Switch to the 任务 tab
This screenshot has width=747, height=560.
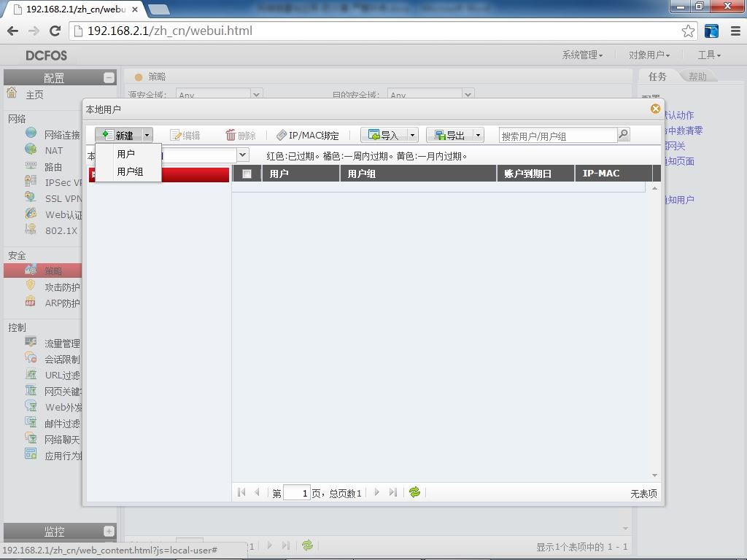[657, 77]
